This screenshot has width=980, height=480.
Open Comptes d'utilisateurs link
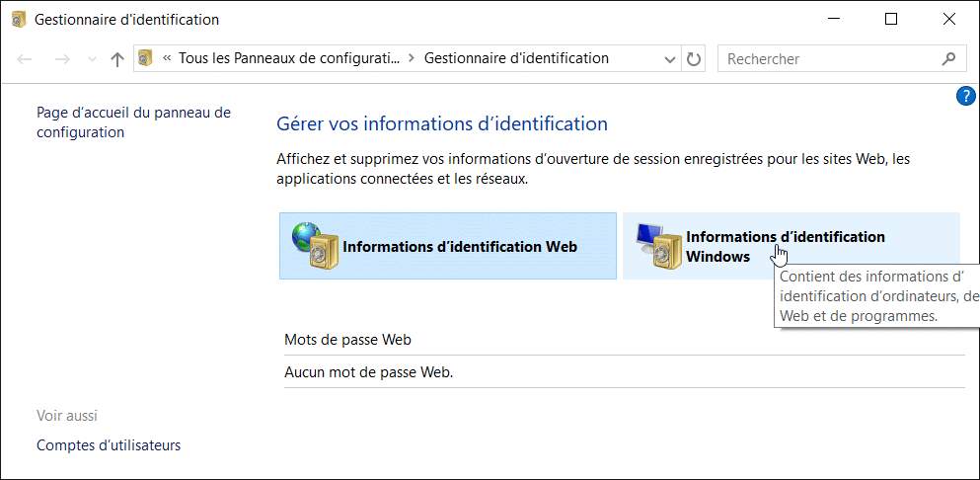109,445
